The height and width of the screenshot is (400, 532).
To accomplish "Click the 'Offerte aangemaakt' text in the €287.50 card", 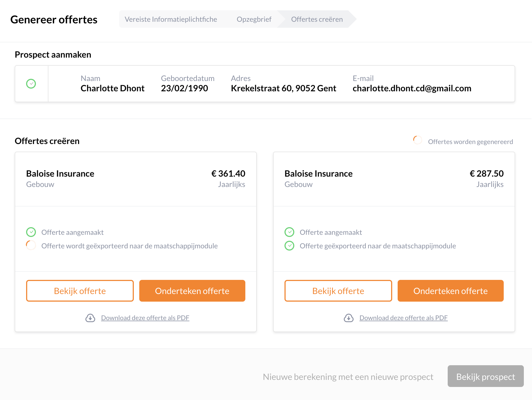I will point(331,232).
